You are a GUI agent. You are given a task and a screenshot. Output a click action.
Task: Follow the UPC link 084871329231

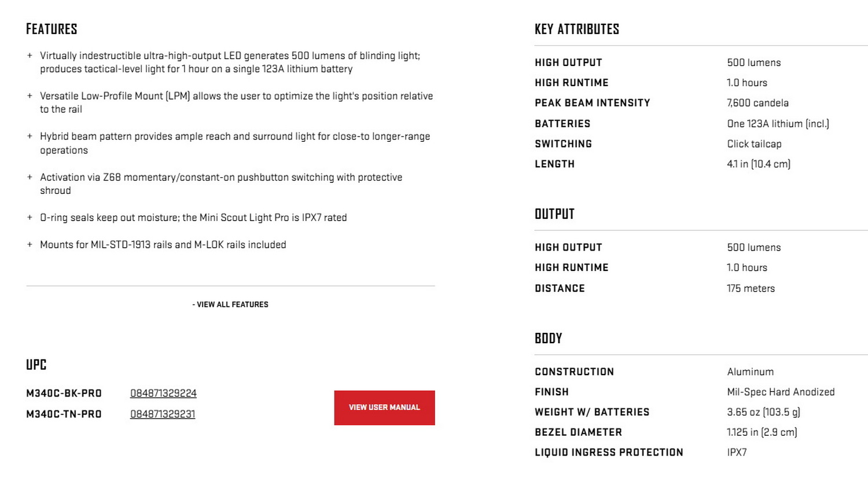(163, 414)
